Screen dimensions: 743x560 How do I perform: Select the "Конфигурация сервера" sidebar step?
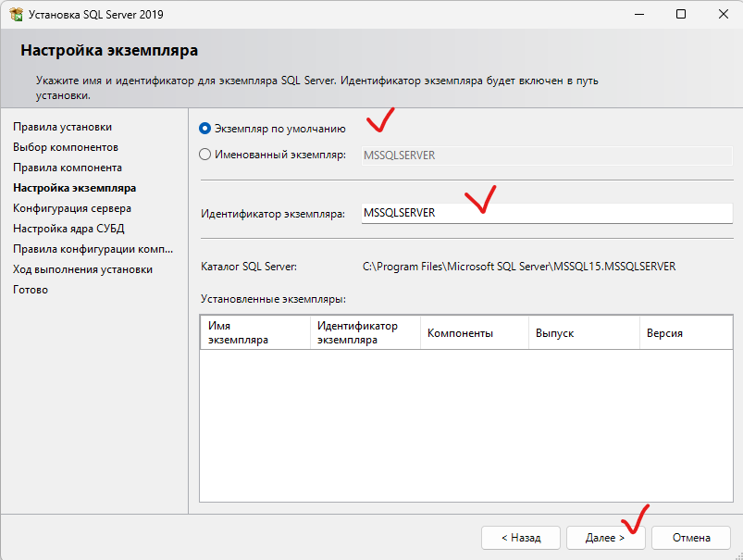point(72,208)
